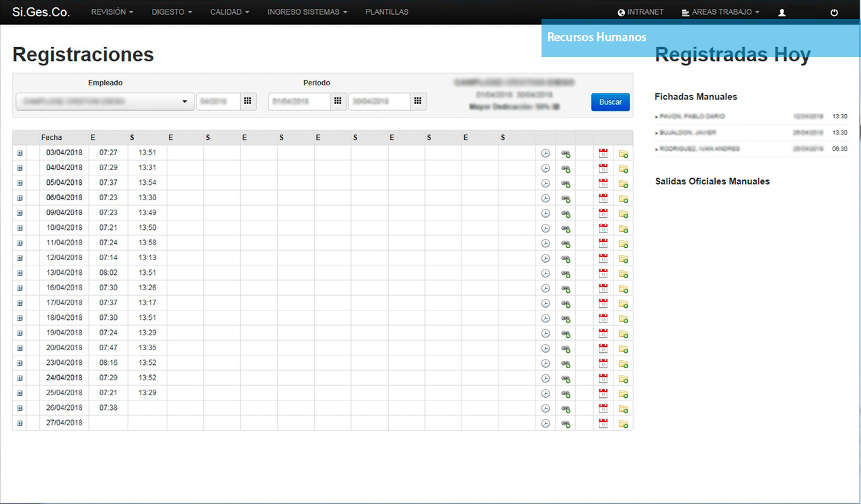Click the power logout icon
Viewport: 861px width, 504px height.
(834, 12)
